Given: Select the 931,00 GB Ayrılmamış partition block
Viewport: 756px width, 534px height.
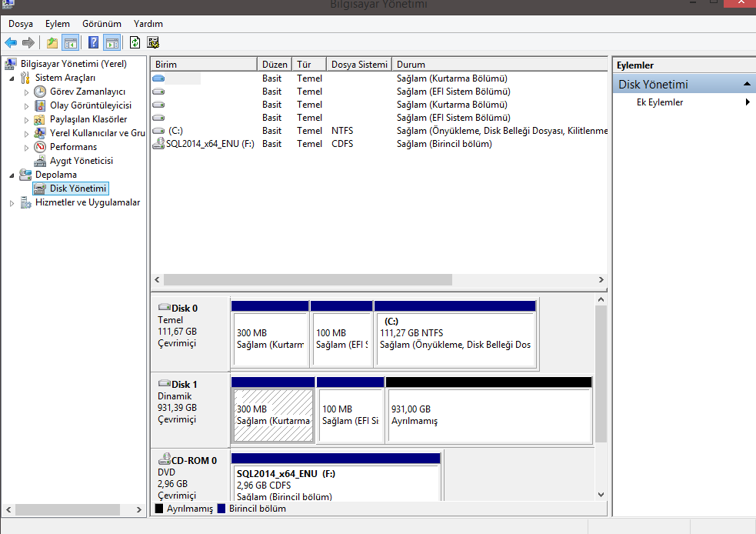Looking at the screenshot, I should click(489, 416).
